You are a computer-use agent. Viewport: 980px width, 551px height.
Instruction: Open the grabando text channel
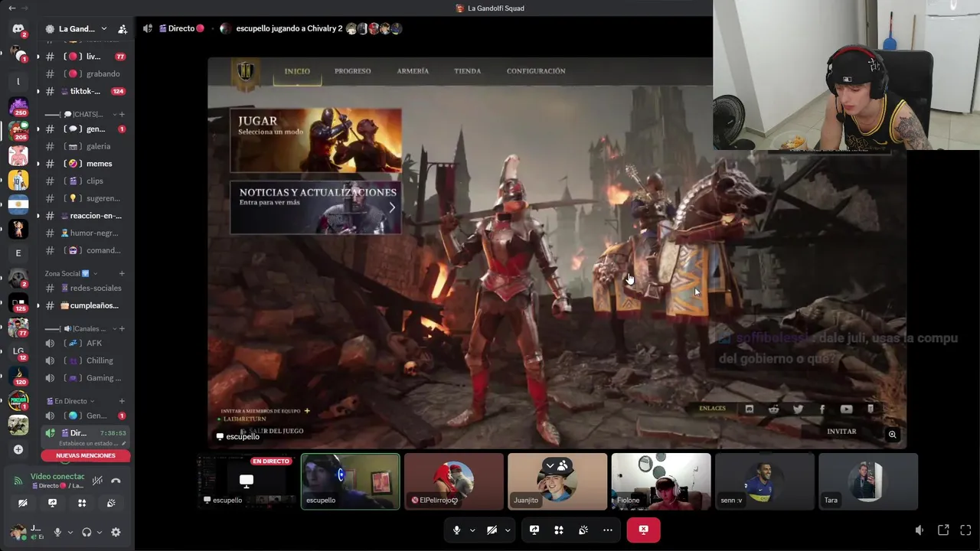point(86,74)
